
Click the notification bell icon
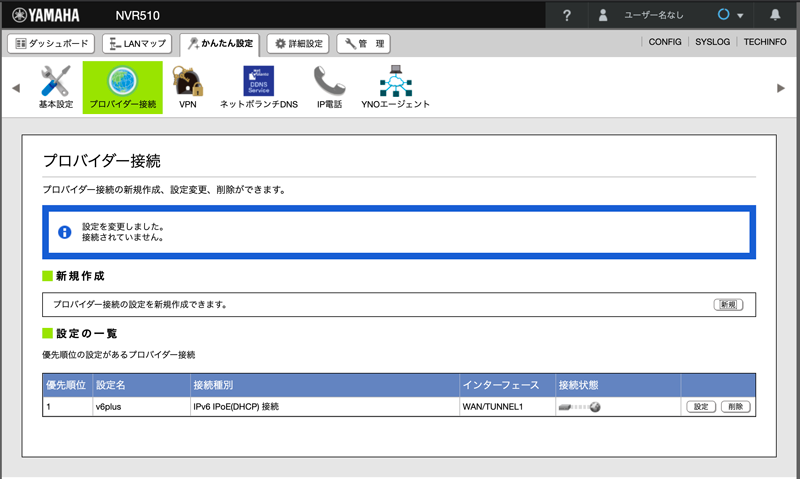pyautogui.click(x=775, y=15)
